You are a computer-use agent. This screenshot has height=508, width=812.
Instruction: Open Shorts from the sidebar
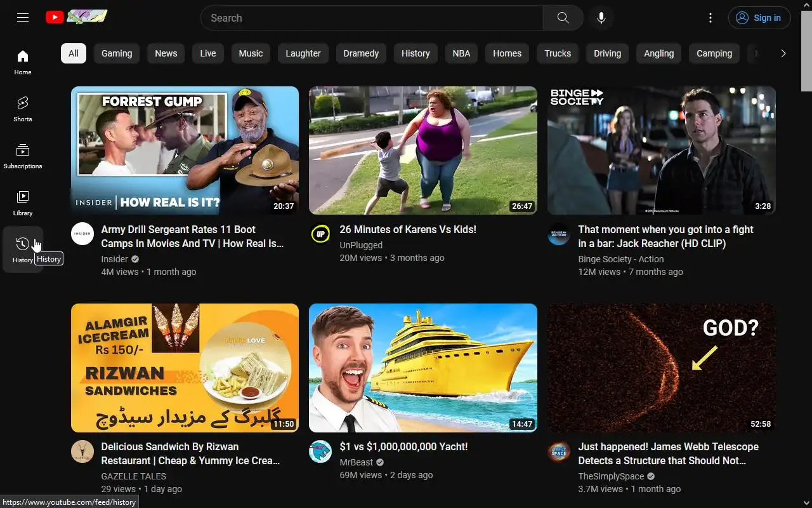(x=23, y=109)
